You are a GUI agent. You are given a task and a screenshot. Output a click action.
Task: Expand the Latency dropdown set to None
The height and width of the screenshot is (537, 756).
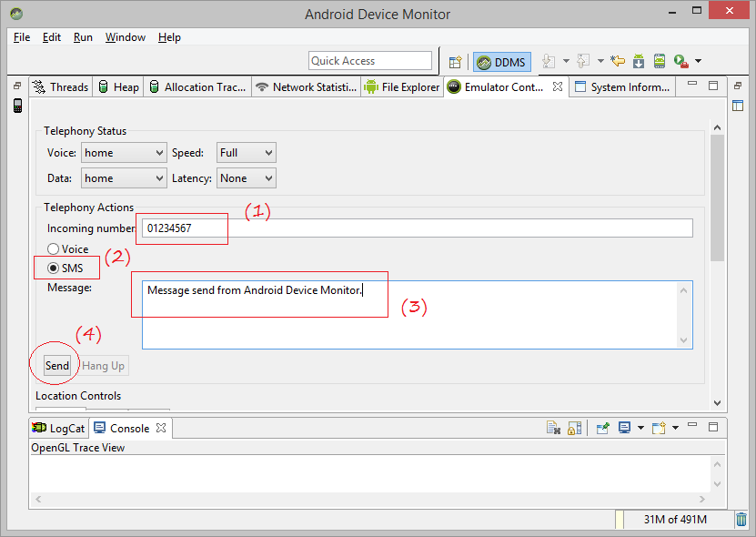pyautogui.click(x=246, y=178)
